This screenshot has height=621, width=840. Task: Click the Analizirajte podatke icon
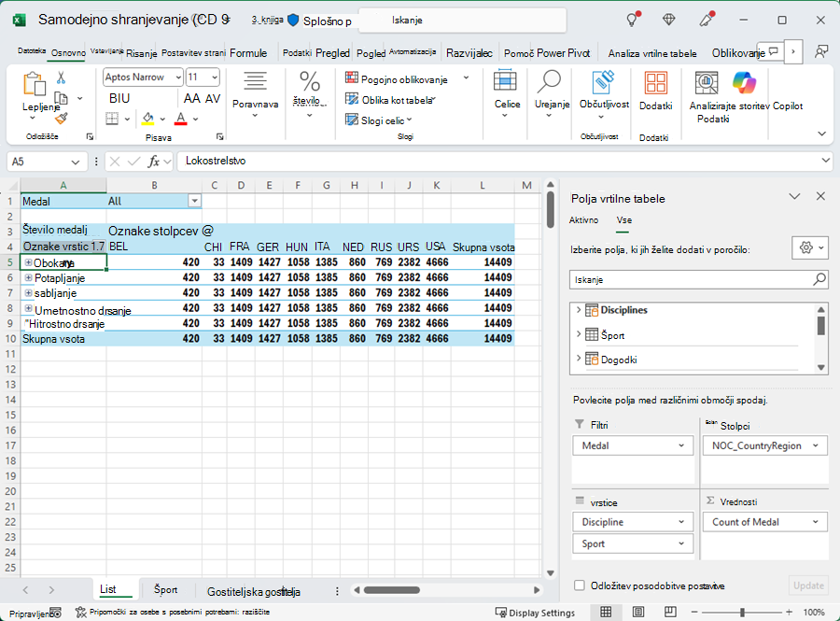[707, 82]
